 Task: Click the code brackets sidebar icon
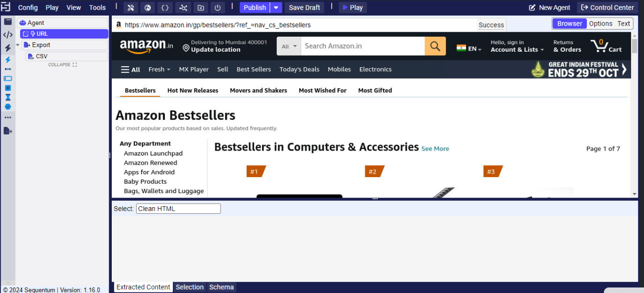(8, 35)
